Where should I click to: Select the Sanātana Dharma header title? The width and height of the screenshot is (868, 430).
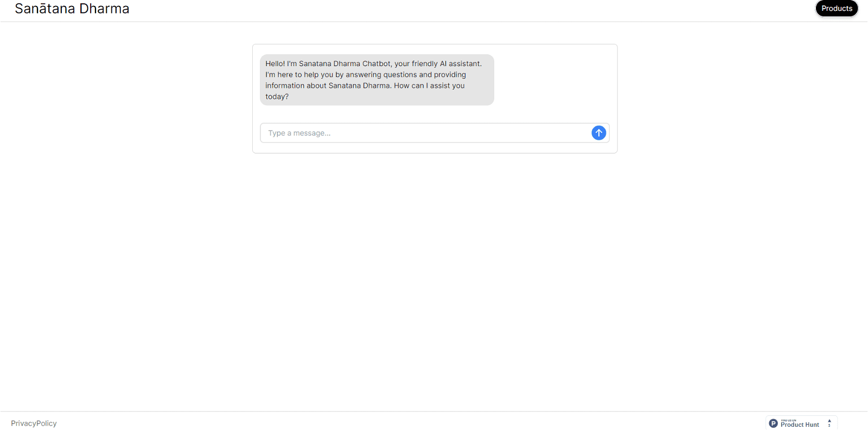tap(72, 8)
